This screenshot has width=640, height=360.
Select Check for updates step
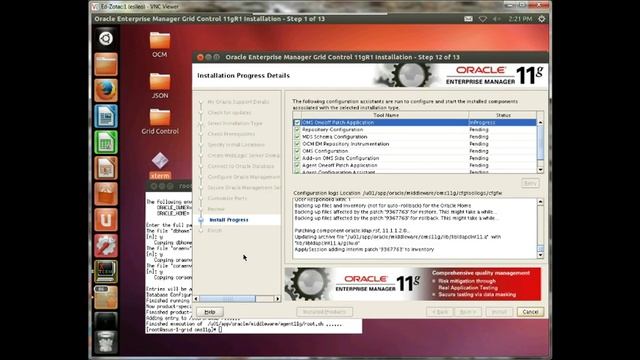(x=229, y=113)
